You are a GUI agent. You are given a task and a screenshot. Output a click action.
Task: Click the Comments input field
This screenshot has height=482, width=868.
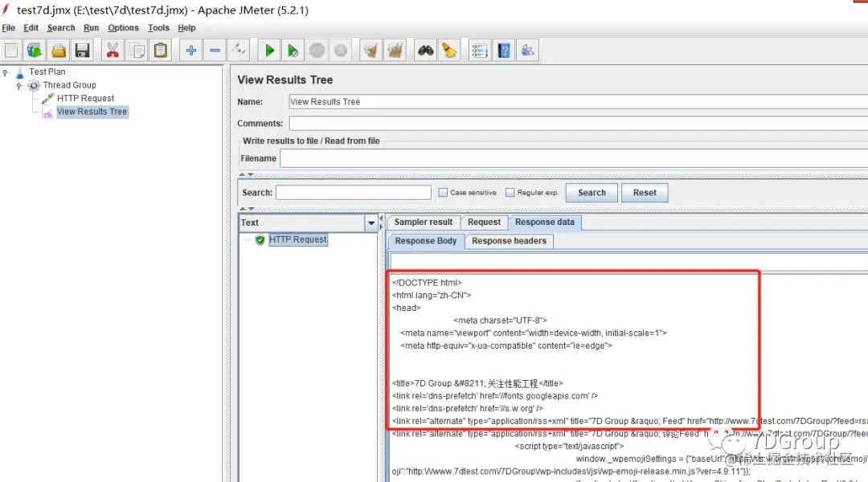point(578,124)
